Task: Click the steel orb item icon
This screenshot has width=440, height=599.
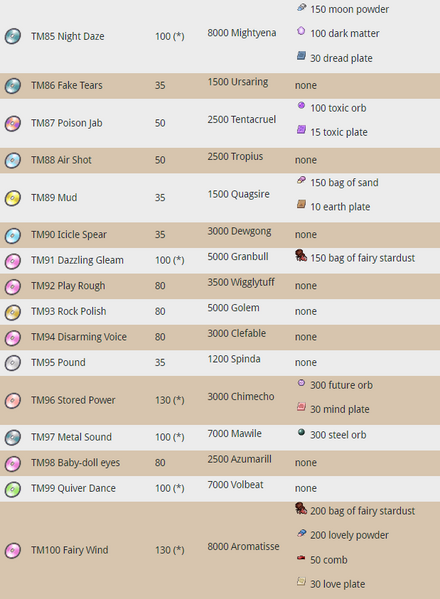Action: pyautogui.click(x=301, y=432)
